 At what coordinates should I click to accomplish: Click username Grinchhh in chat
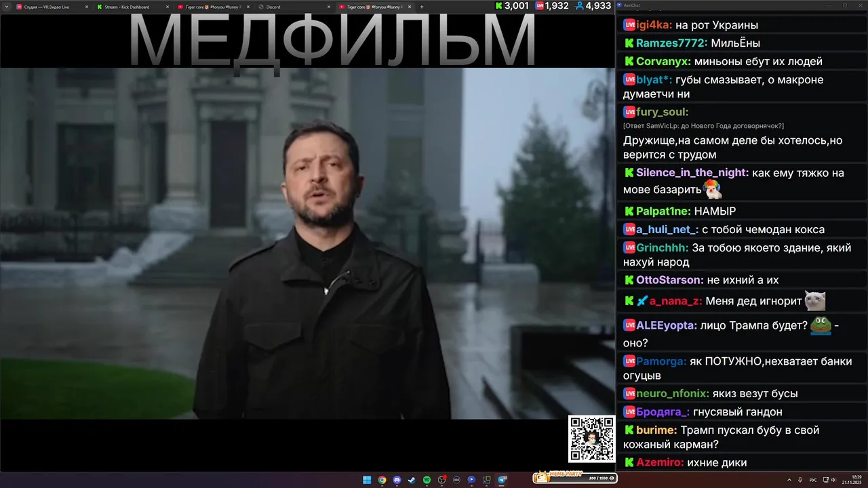[x=663, y=248]
